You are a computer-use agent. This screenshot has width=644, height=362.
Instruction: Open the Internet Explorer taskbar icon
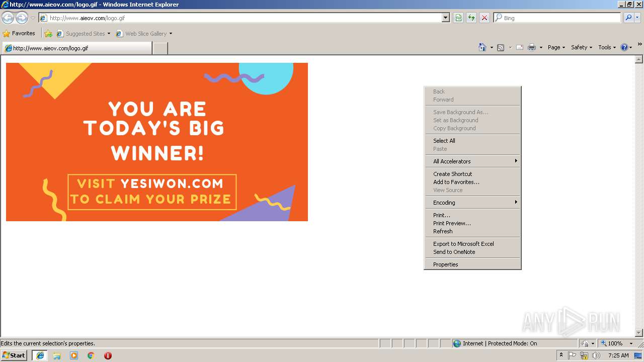[40, 355]
